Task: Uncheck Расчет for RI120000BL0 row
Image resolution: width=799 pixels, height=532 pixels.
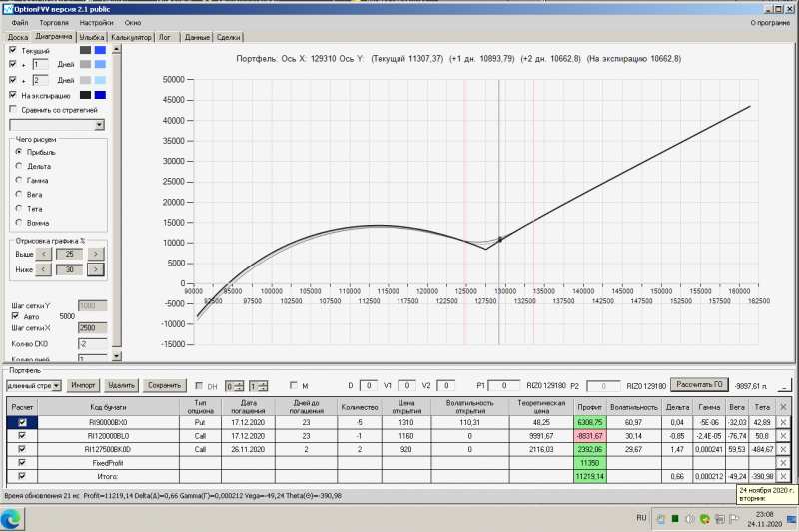Action: [22, 436]
